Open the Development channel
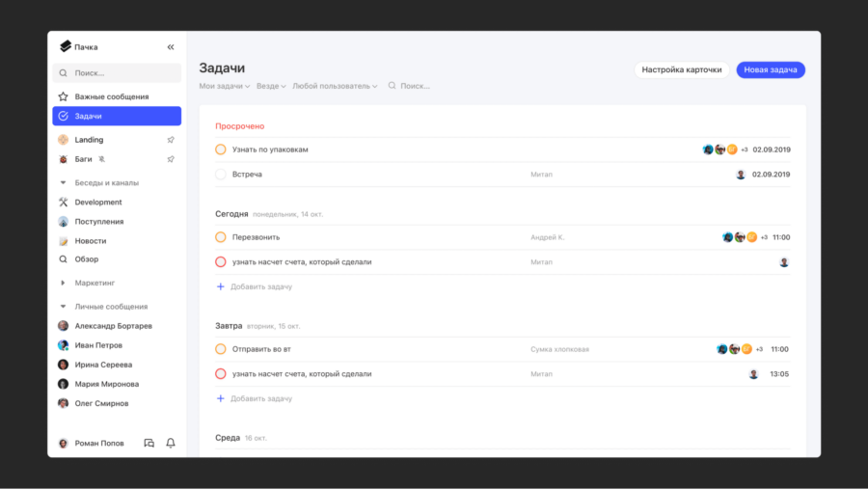Viewport: 868px width, 489px height. point(97,203)
